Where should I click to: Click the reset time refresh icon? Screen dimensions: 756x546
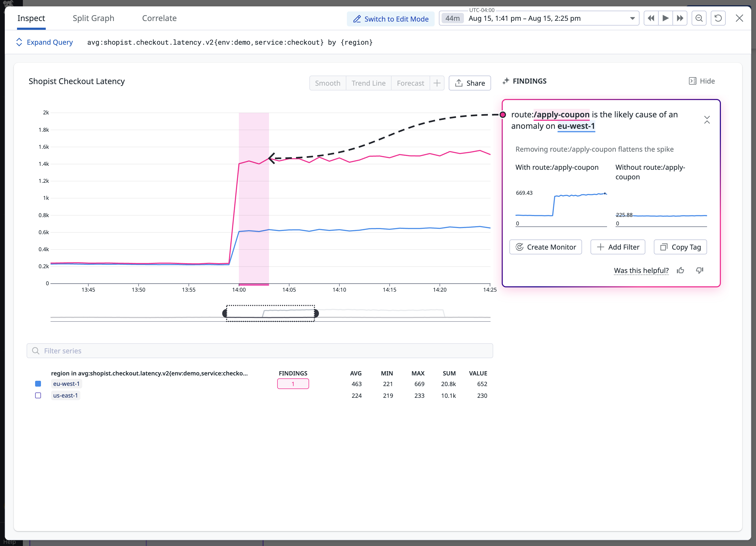pos(718,18)
